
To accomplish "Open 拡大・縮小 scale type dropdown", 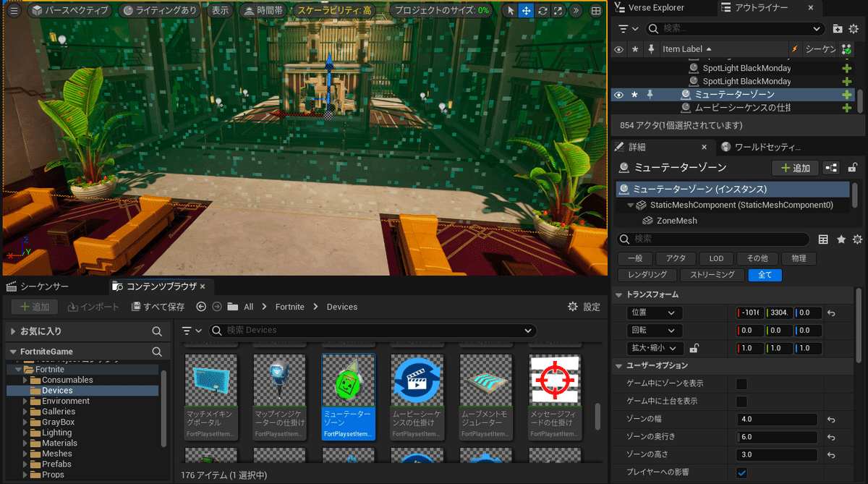I will point(655,348).
